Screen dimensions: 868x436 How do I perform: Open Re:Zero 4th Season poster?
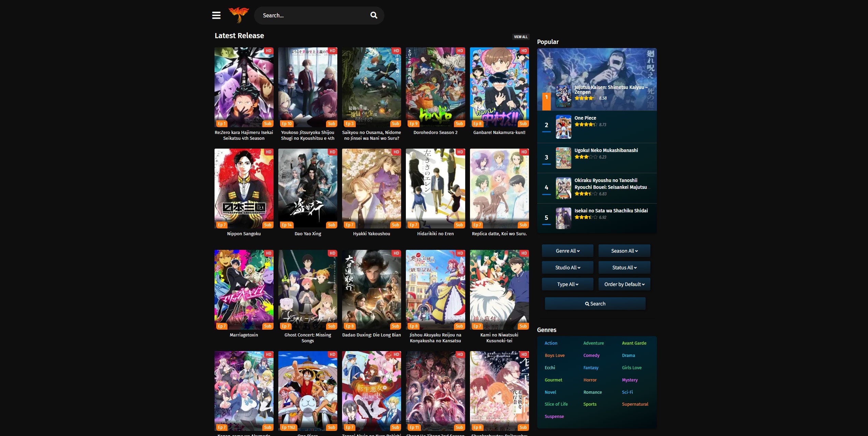[244, 87]
